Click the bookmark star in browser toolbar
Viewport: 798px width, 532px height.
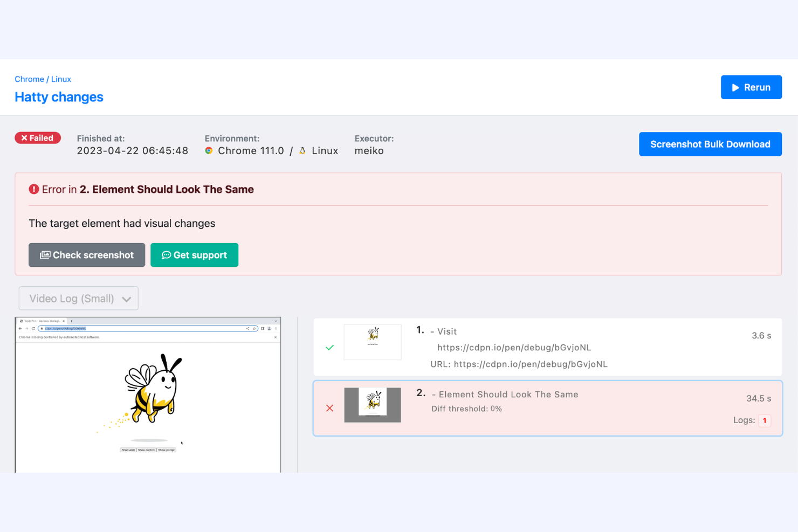click(255, 328)
